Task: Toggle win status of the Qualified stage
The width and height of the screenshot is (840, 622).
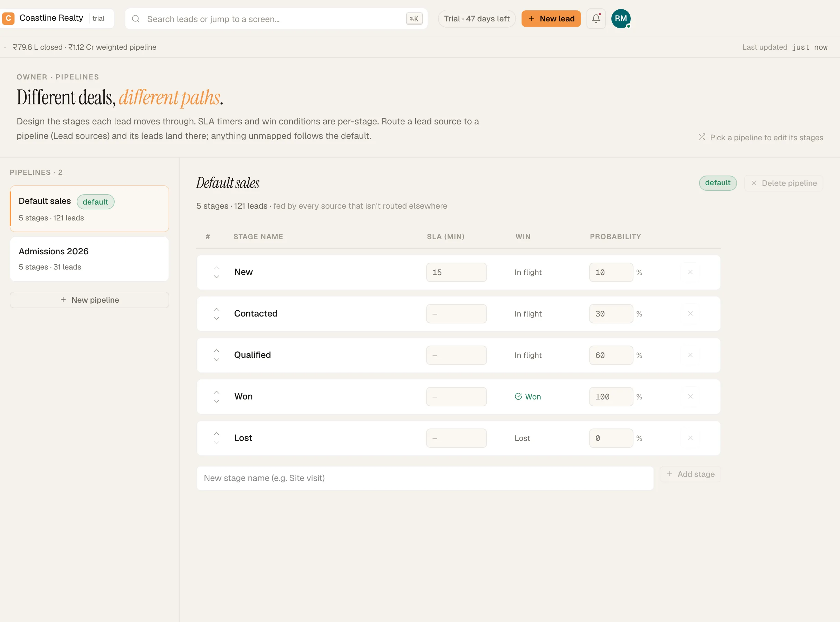Action: tap(528, 355)
